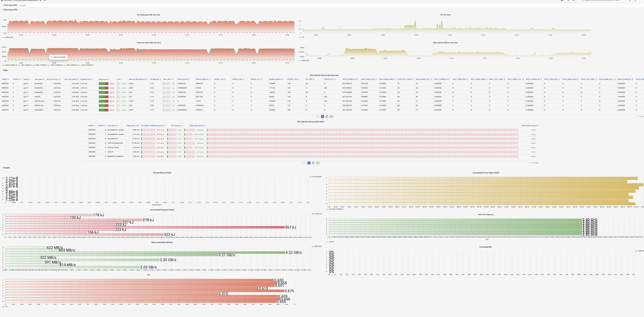
Task: Open the STEPID column filter in the per-job/step/node table
Action: click(20, 80)
